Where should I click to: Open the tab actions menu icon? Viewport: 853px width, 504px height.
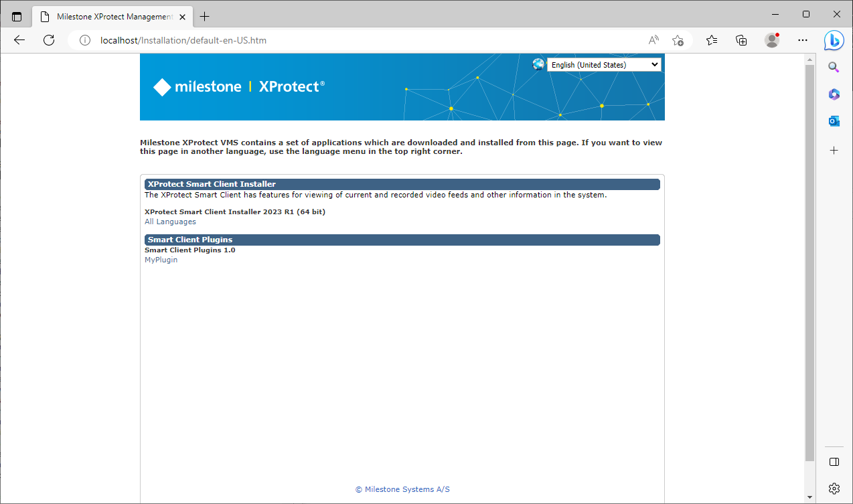pyautogui.click(x=17, y=16)
